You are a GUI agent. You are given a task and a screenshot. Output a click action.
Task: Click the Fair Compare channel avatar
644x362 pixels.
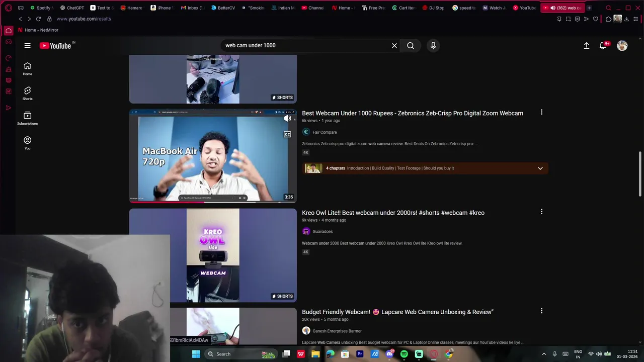pos(306,132)
